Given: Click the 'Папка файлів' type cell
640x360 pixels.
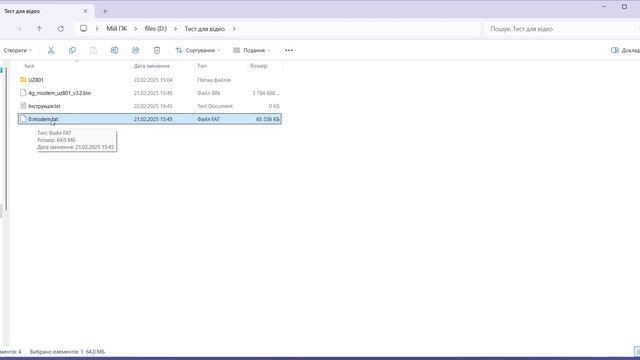Looking at the screenshot, I should click(x=214, y=80).
